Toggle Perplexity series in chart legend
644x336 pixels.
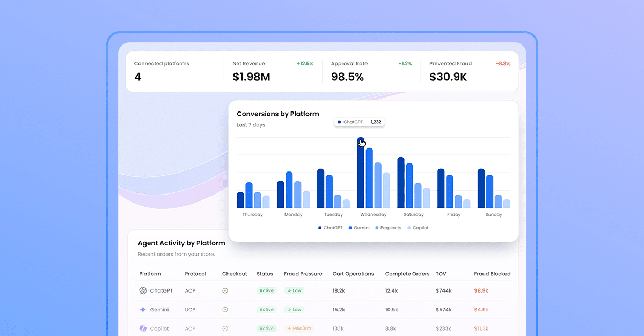click(x=388, y=228)
